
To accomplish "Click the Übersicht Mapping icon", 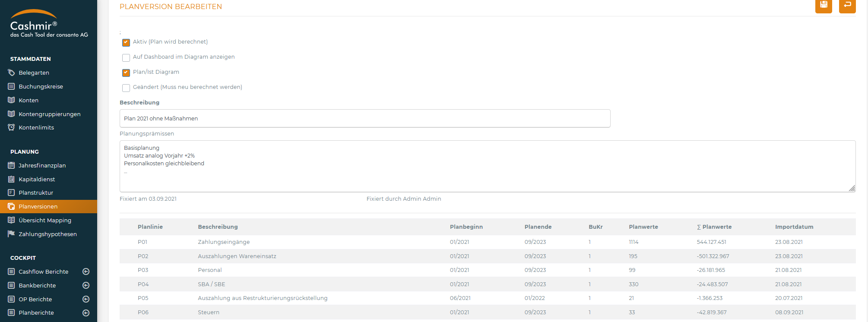I will (x=11, y=220).
